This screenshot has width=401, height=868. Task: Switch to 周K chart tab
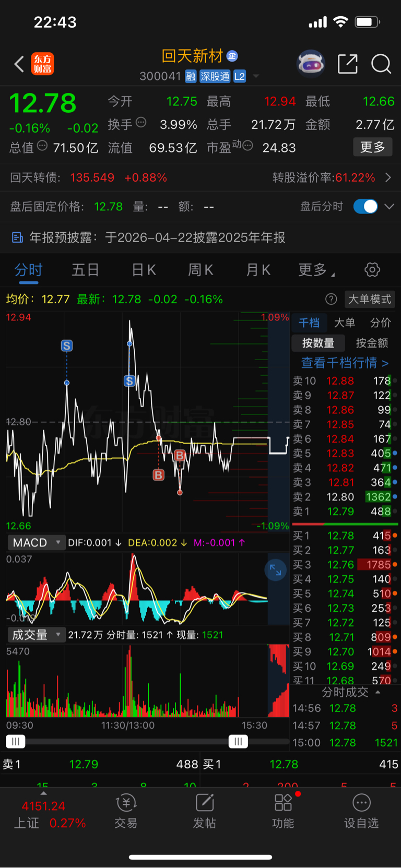pos(200,270)
